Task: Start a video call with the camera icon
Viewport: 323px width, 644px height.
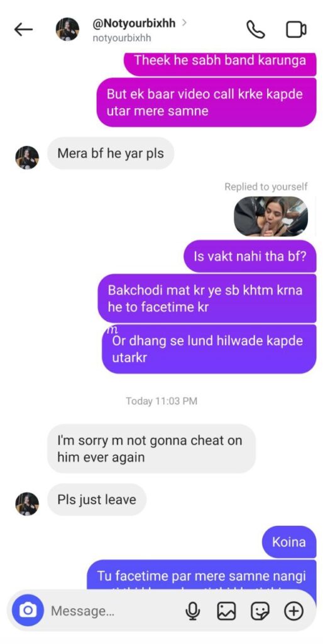Action: [296, 30]
